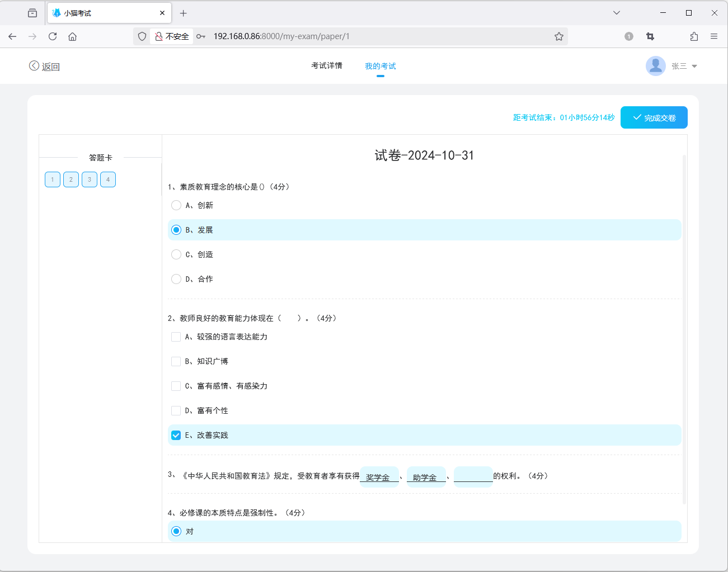Image resolution: width=728 pixels, height=572 pixels.
Task: Click the 返回 back link
Action: pos(45,65)
